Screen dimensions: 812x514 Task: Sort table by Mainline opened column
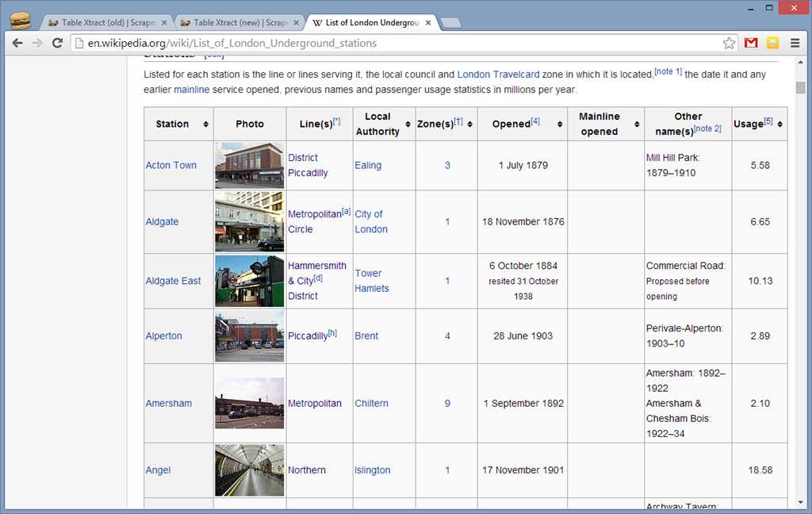[x=637, y=125]
